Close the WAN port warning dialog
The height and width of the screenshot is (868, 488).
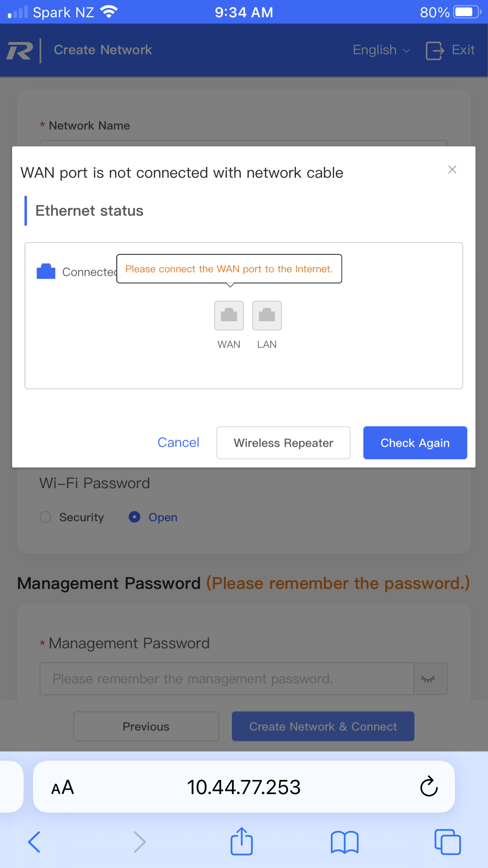[x=452, y=169]
